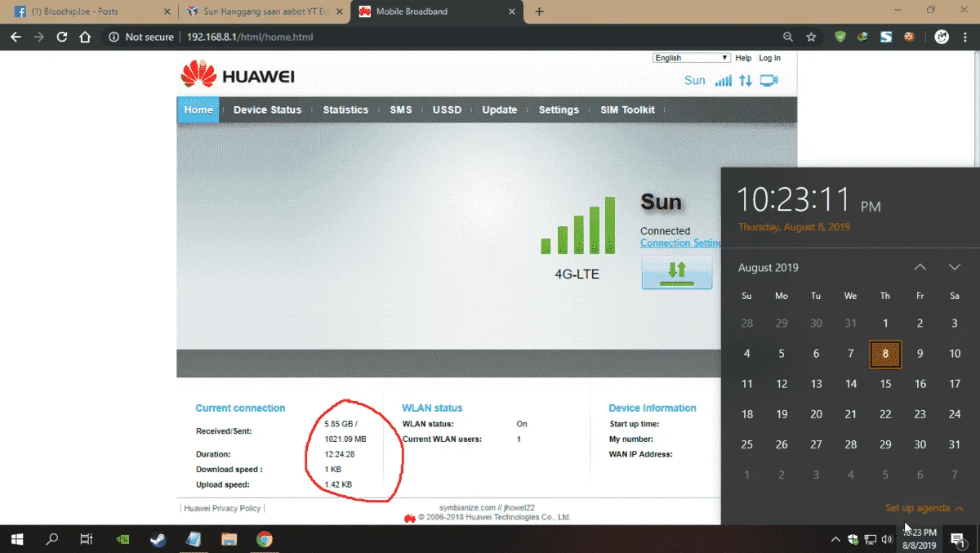Screen dimensions: 980x553
Task: Click the Help link
Action: coord(743,58)
